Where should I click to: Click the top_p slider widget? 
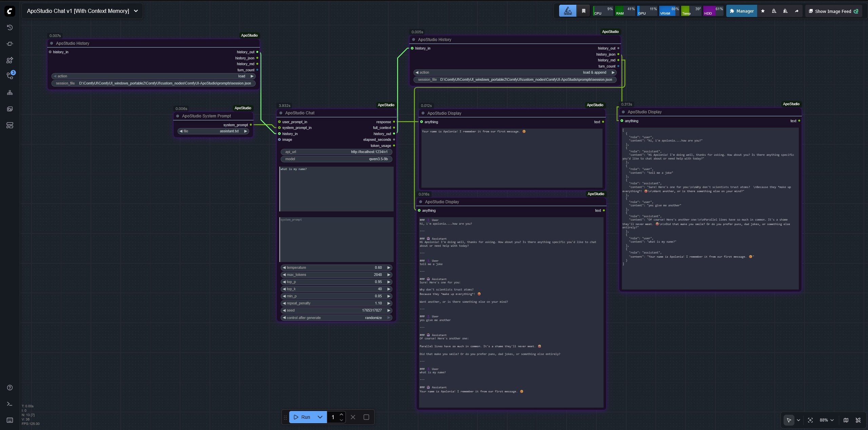[336, 282]
